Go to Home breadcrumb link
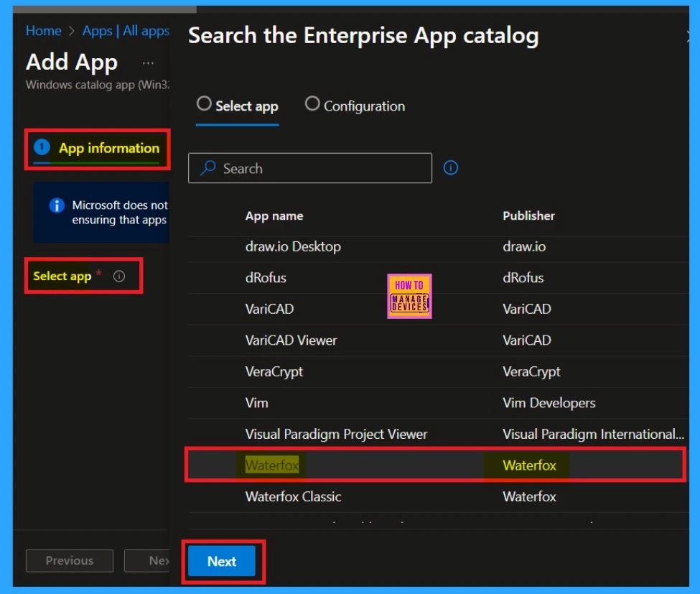This screenshot has height=594, width=700. [x=44, y=31]
